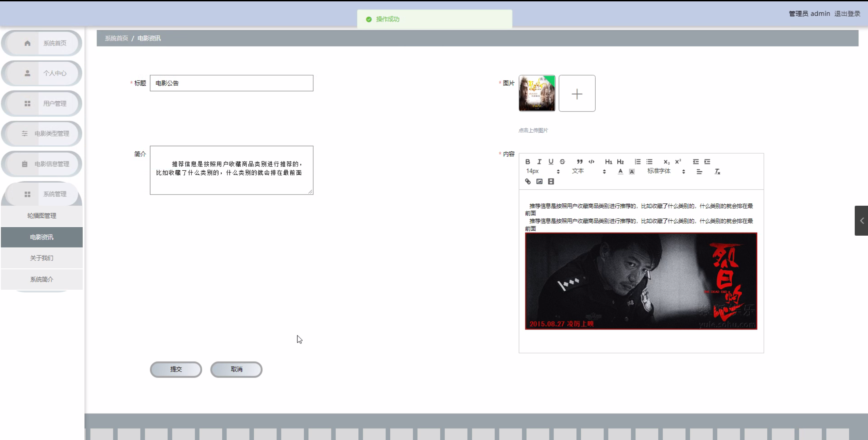Click the grid icon beside 系统管理
Image resolution: width=868 pixels, height=440 pixels.
(x=28, y=194)
